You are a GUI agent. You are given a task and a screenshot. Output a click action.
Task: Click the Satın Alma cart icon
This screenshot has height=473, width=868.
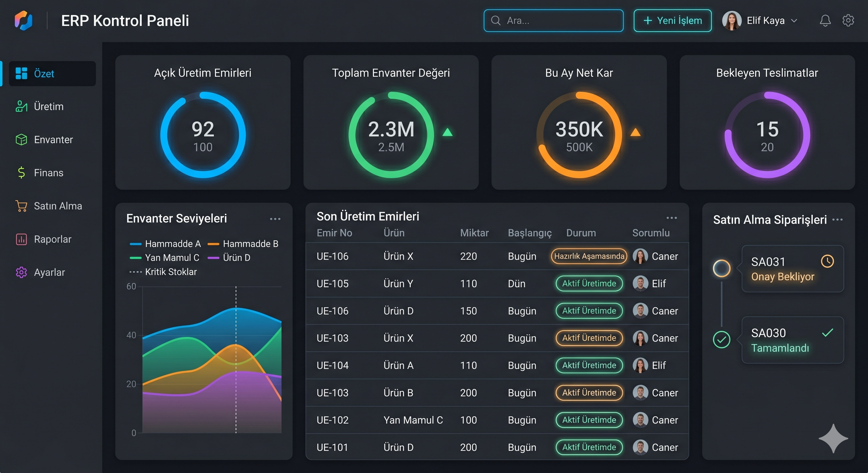click(21, 206)
